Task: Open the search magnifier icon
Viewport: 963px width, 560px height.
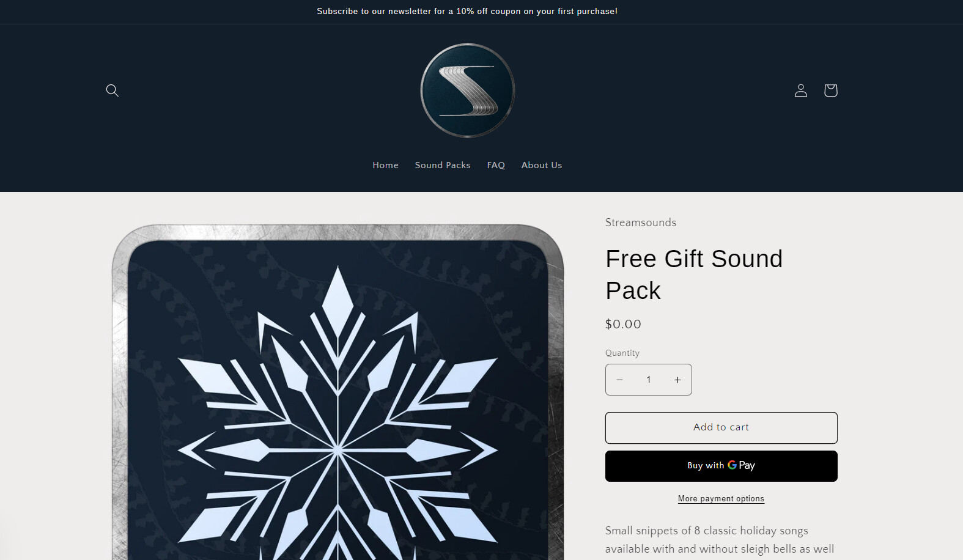Action: click(112, 90)
